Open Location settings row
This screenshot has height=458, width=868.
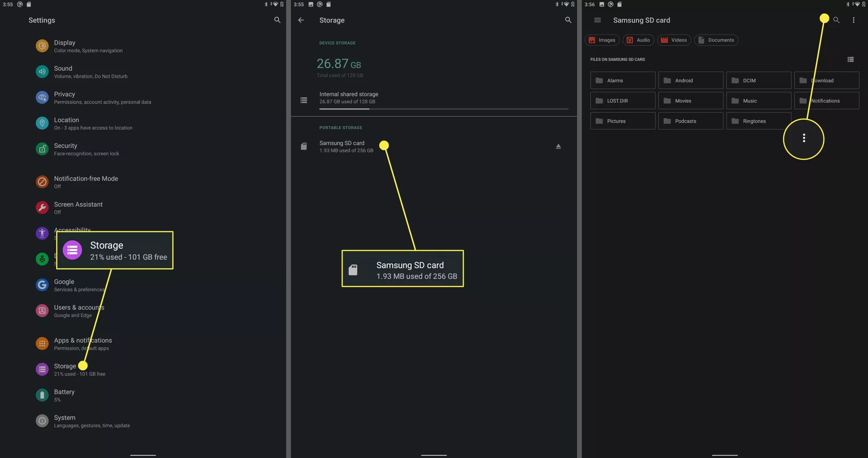pyautogui.click(x=143, y=123)
